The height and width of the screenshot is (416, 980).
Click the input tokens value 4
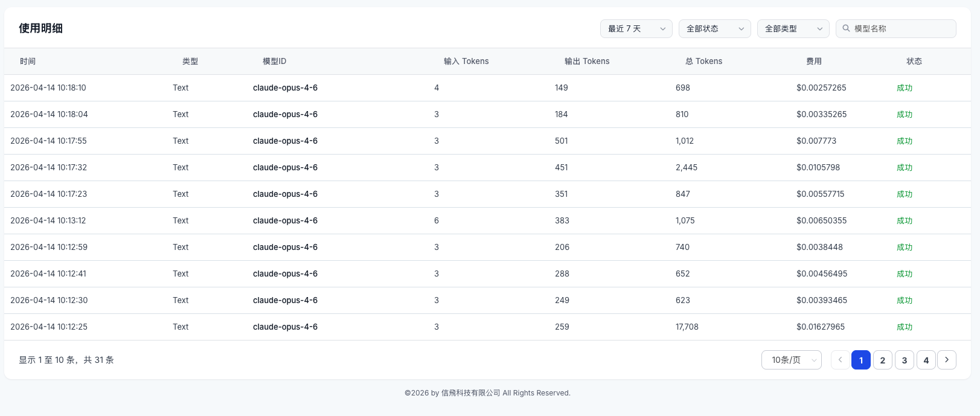(x=437, y=88)
